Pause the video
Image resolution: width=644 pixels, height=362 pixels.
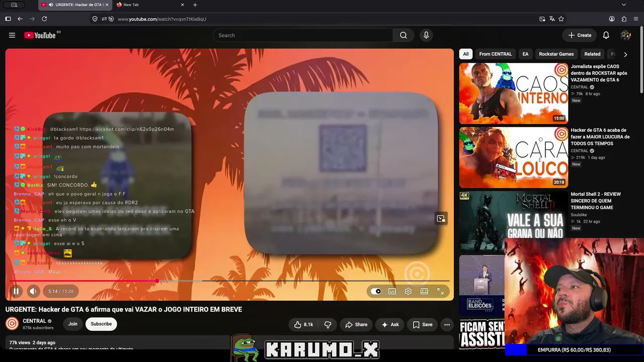16,291
